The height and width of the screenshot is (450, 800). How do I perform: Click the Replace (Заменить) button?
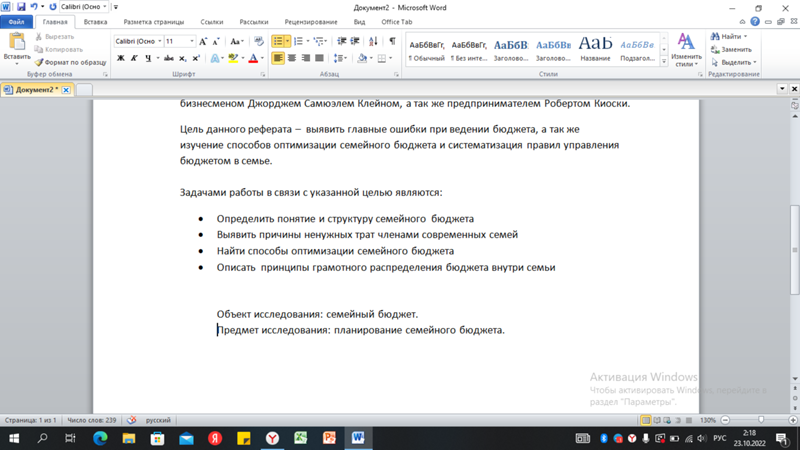point(731,49)
